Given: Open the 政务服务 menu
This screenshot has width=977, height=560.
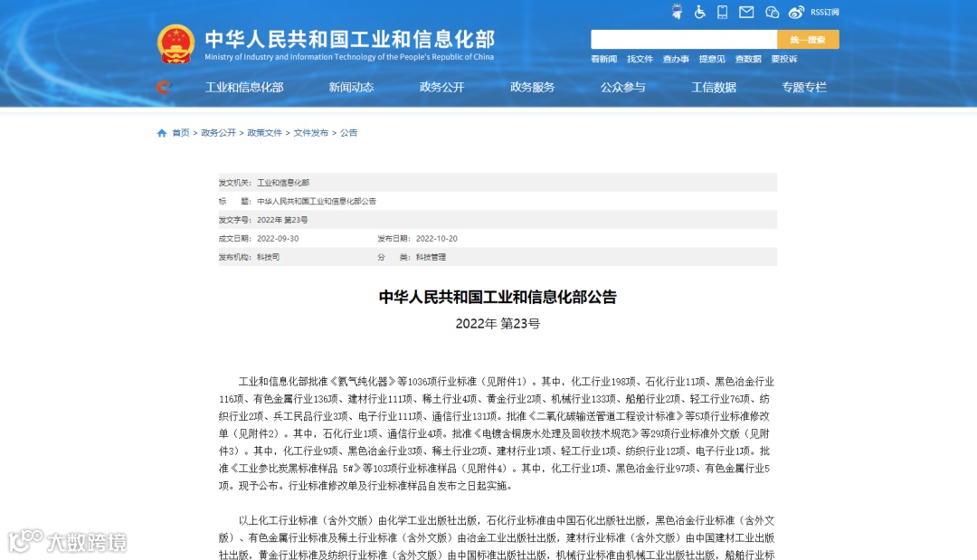Looking at the screenshot, I should (x=533, y=87).
